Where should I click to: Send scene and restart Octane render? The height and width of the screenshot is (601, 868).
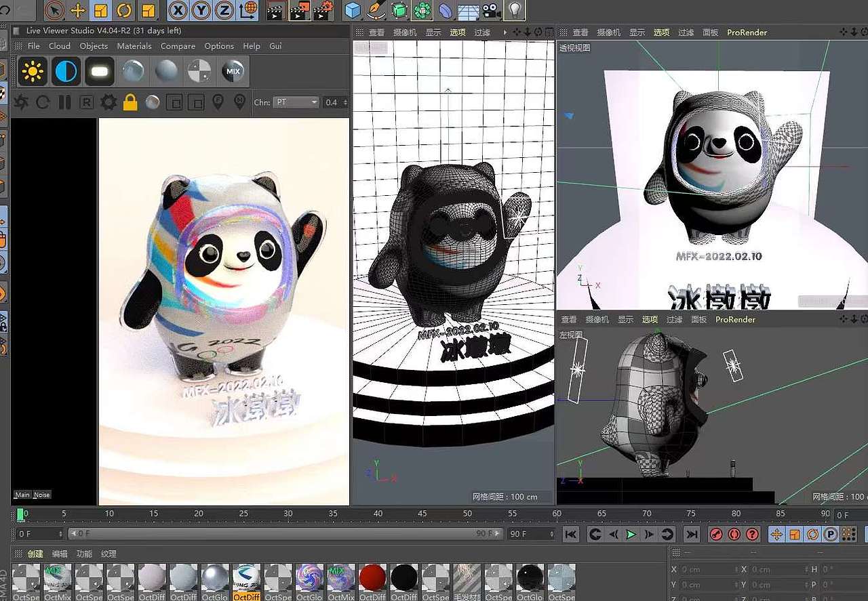[21, 102]
